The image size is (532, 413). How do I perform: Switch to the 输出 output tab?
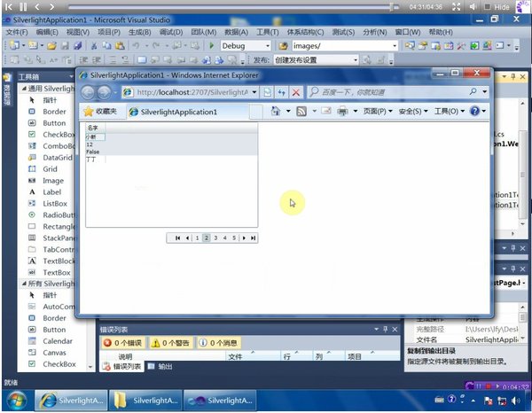pos(160,367)
